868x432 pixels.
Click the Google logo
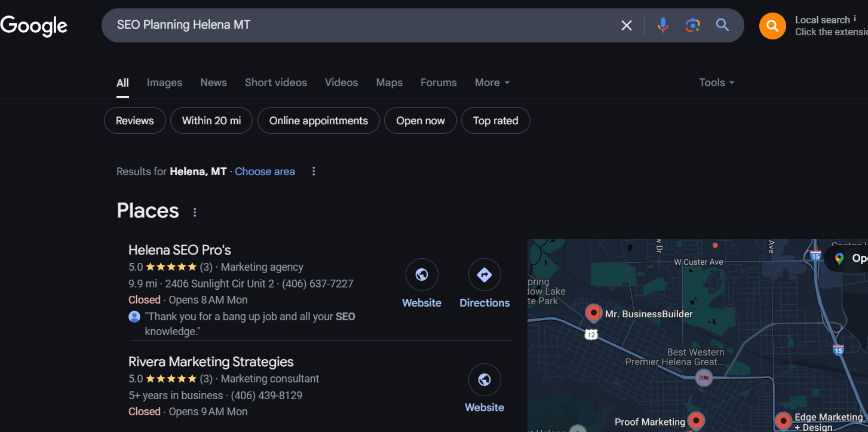tap(34, 26)
